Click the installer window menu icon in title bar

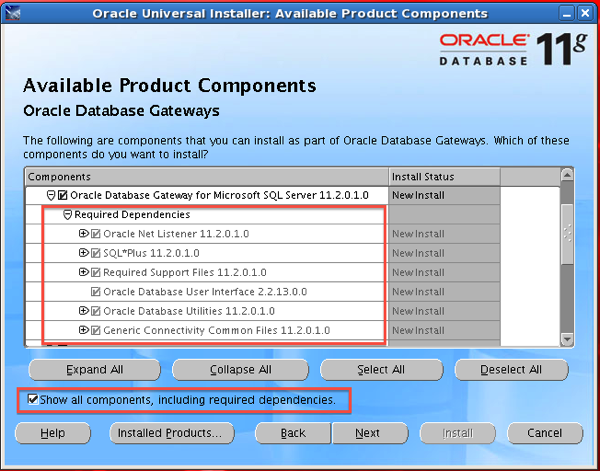pyautogui.click(x=12, y=13)
